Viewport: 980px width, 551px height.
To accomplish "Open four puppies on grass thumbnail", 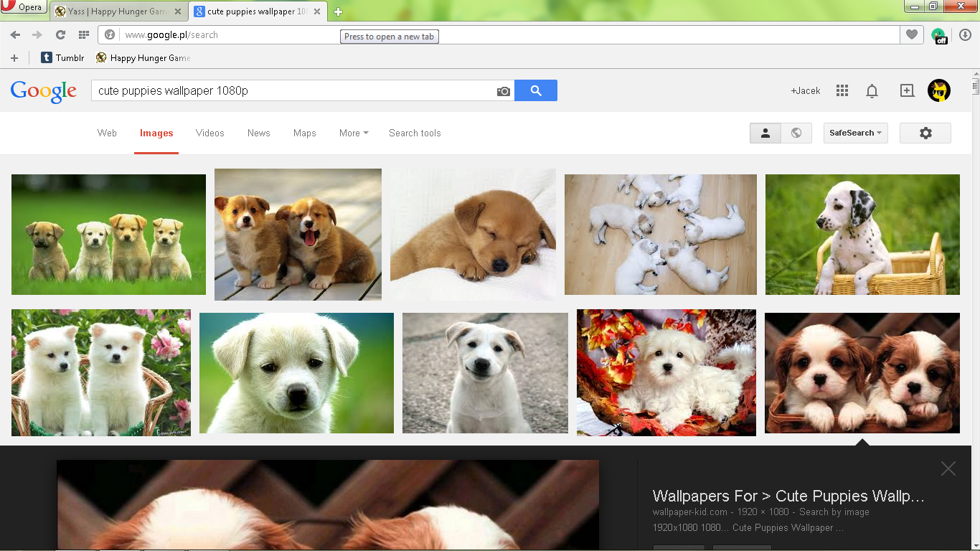I will [108, 235].
